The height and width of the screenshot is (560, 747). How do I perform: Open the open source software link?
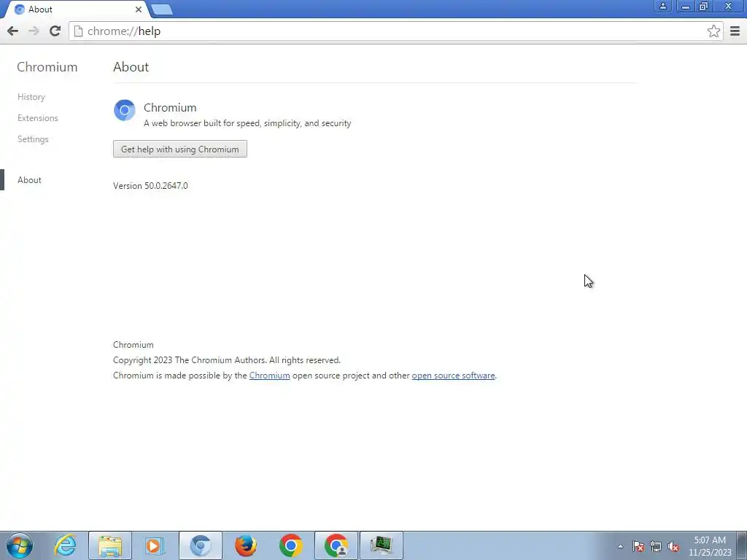(x=453, y=376)
